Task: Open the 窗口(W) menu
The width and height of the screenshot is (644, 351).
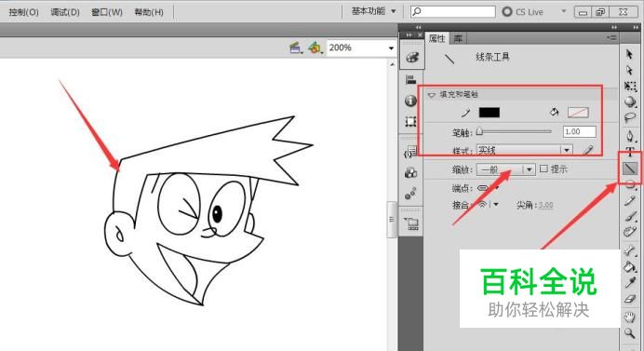Action: tap(107, 12)
